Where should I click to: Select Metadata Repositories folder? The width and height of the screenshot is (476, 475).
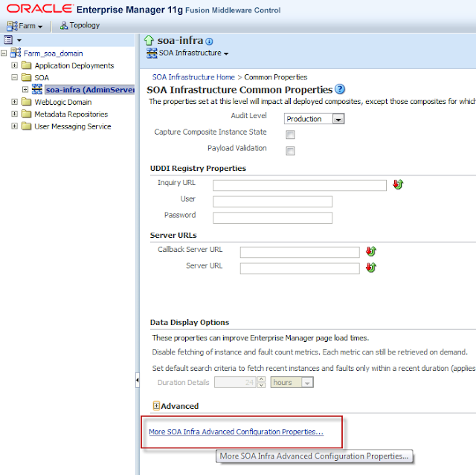pyautogui.click(x=71, y=114)
